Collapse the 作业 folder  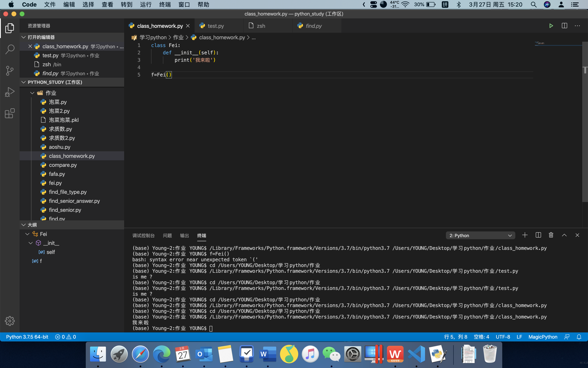point(32,93)
